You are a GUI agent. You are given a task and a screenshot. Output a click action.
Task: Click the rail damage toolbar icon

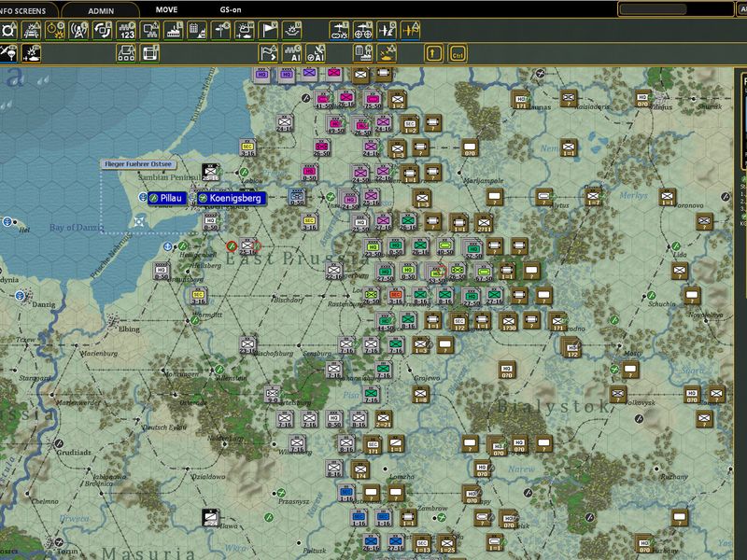point(32,31)
